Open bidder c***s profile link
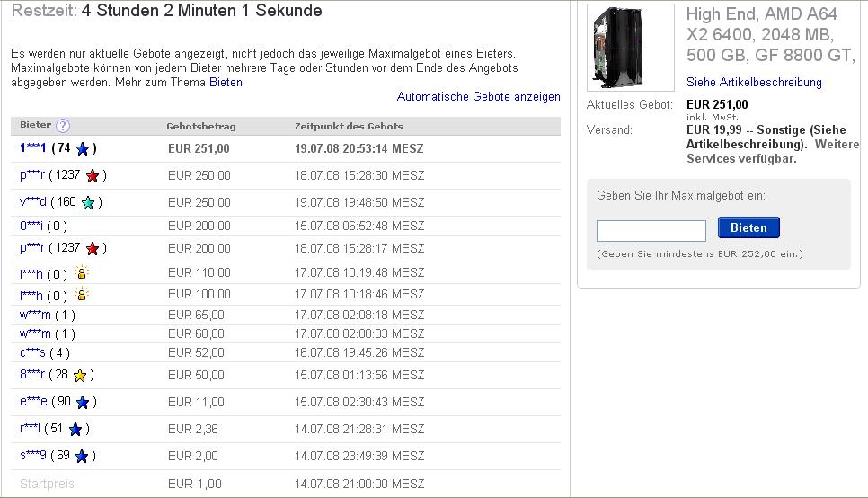868x498 pixels. 32,353
